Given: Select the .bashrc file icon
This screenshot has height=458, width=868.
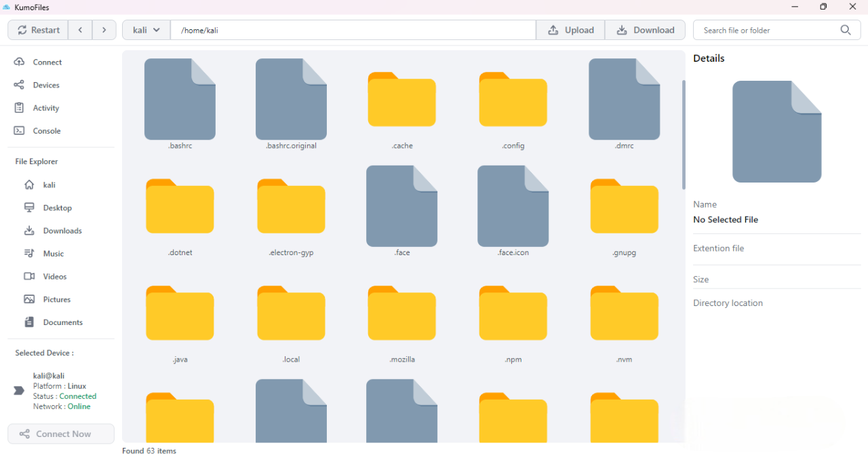Looking at the screenshot, I should pos(180,100).
